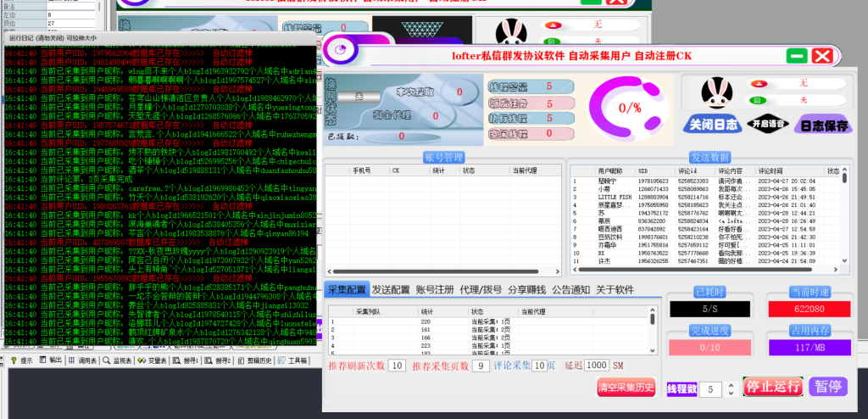Open the 提示 tab in bottom toolbar
Viewport: 868px width, 419px height.
[x=25, y=360]
